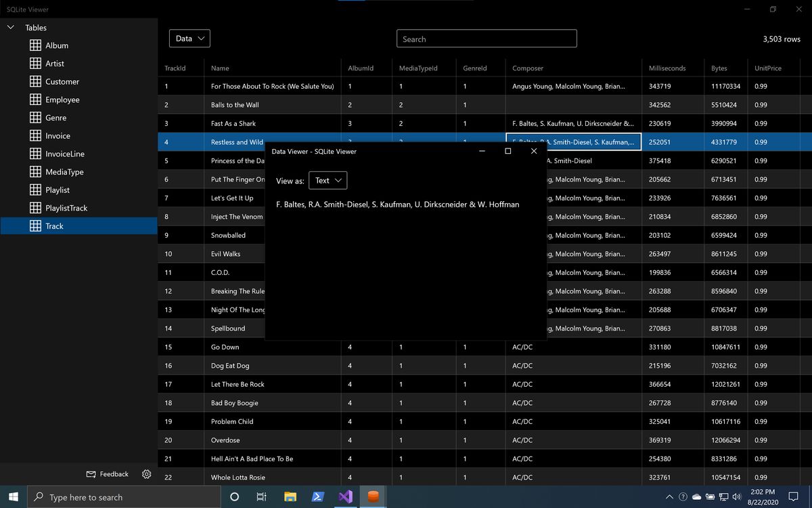Click the MediaType table icon

pos(35,171)
